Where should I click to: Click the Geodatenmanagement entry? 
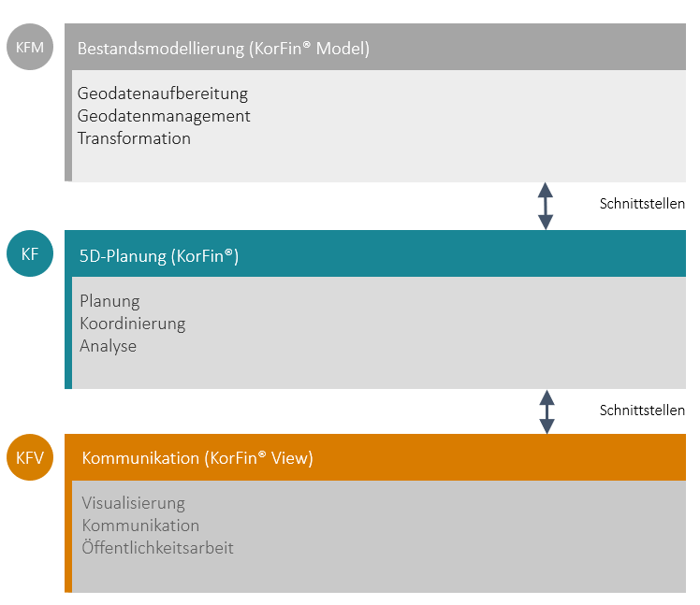164,116
